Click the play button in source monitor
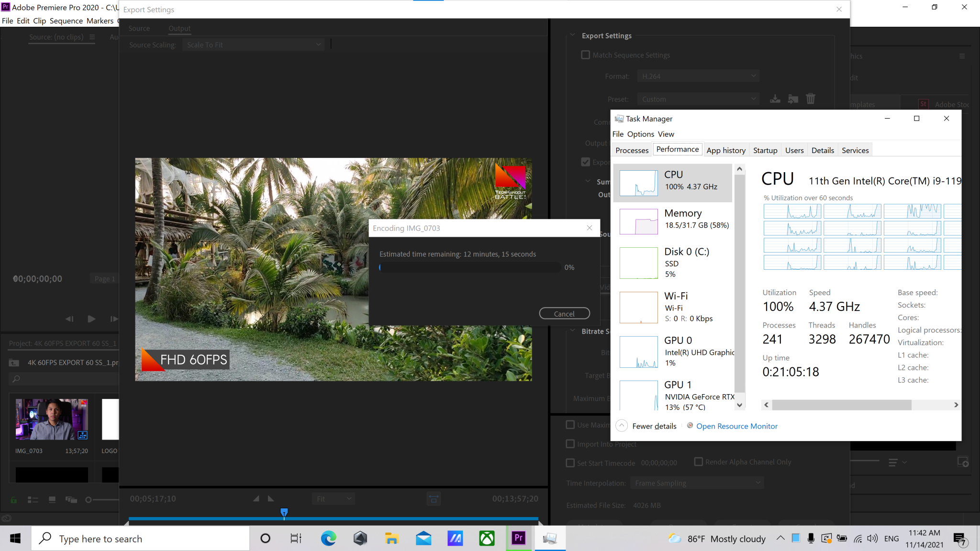This screenshot has height=551, width=980. pyautogui.click(x=91, y=319)
